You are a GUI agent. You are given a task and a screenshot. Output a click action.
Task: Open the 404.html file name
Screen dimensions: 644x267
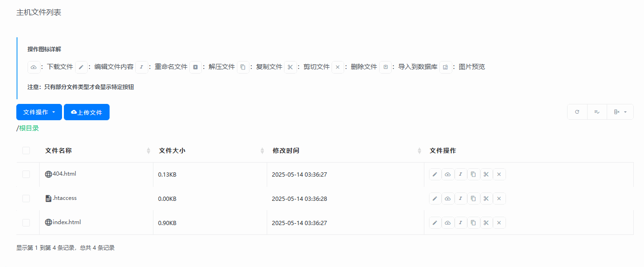64,174
